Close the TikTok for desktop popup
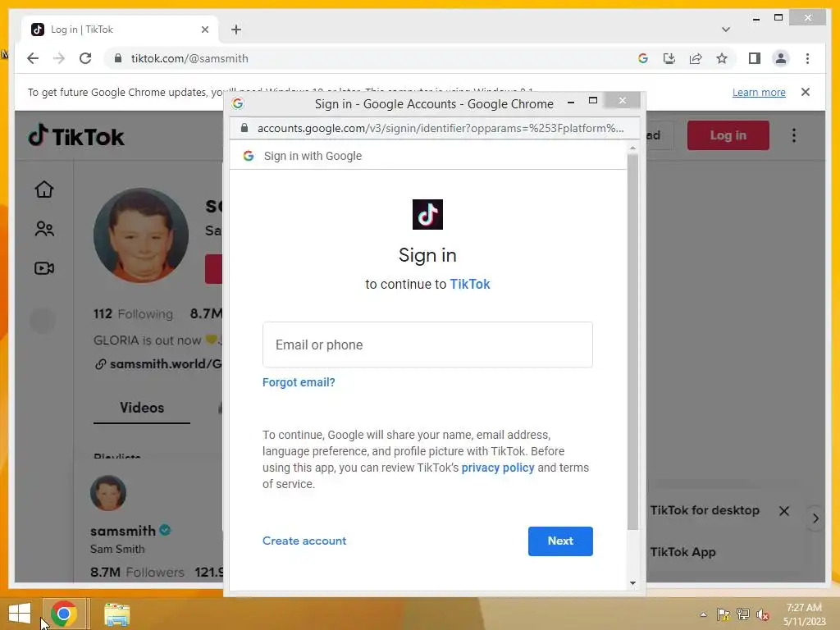This screenshot has width=840, height=630. [x=783, y=510]
